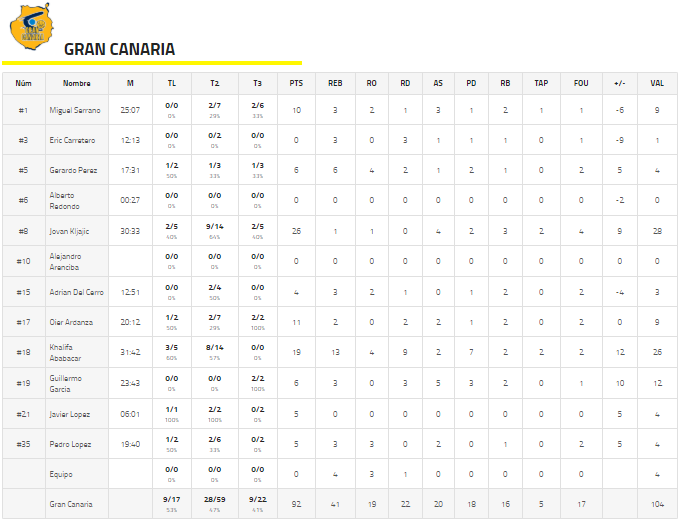Click Oier Ardanza player name
The height and width of the screenshot is (520, 682).
coord(71,322)
